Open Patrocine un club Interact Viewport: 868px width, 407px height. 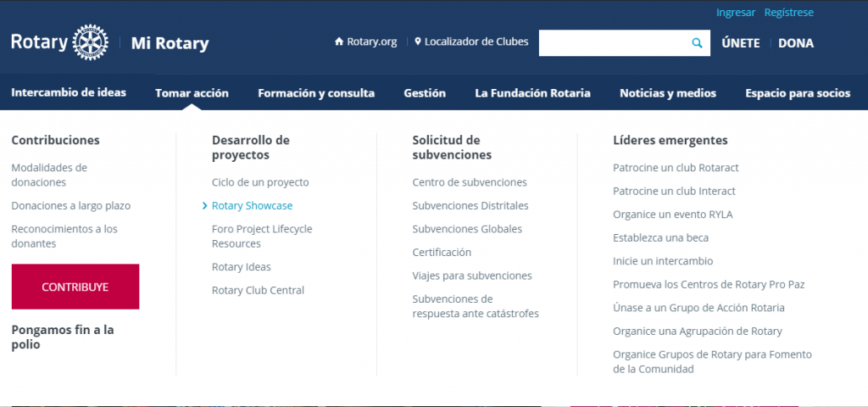pyautogui.click(x=674, y=191)
